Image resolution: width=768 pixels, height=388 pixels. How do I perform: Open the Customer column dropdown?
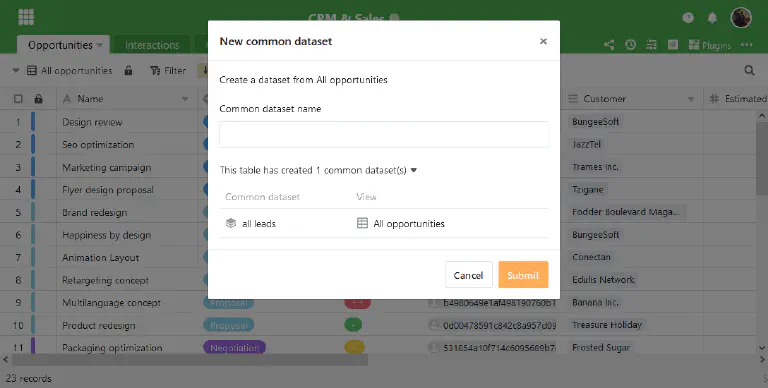[691, 99]
